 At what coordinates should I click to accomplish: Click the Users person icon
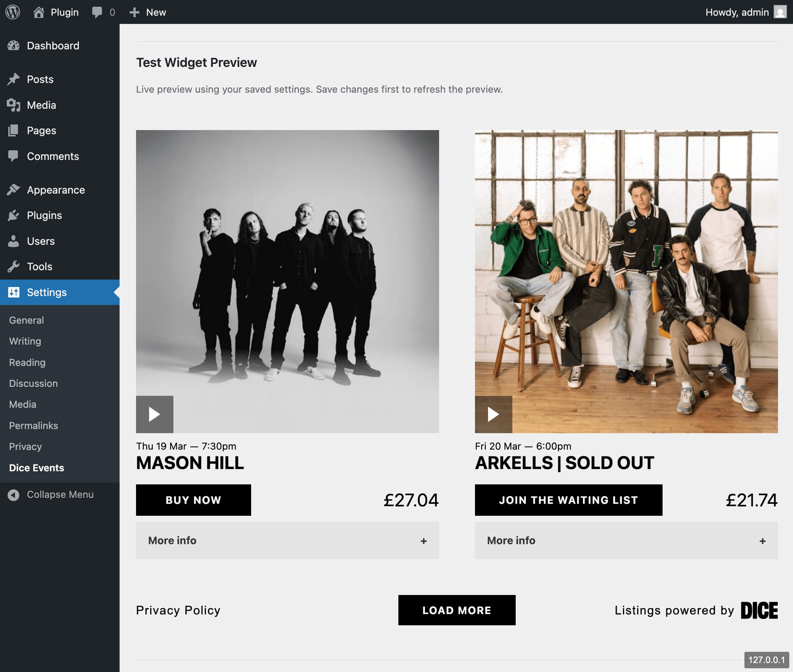(x=14, y=241)
